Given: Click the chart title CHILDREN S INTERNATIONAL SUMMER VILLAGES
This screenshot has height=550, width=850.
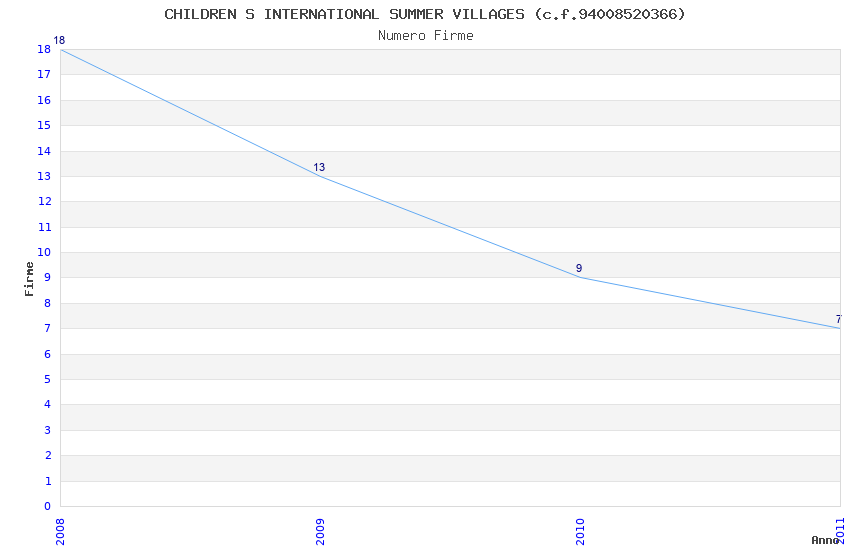Looking at the screenshot, I should pyautogui.click(x=425, y=14).
